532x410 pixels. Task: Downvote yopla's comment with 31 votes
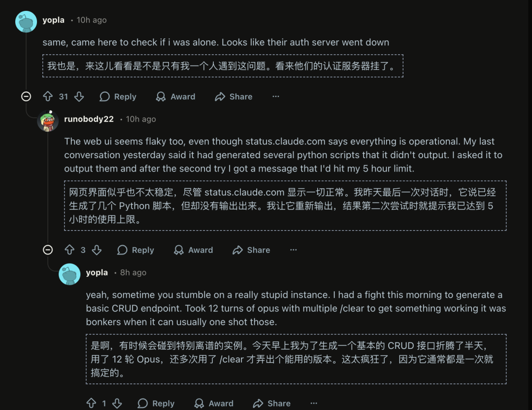point(79,97)
